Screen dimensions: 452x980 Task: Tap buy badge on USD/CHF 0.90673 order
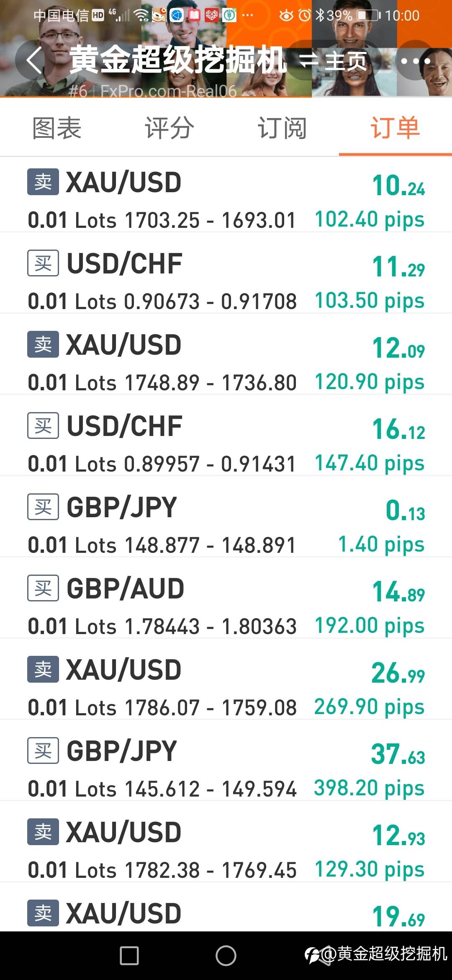click(43, 263)
